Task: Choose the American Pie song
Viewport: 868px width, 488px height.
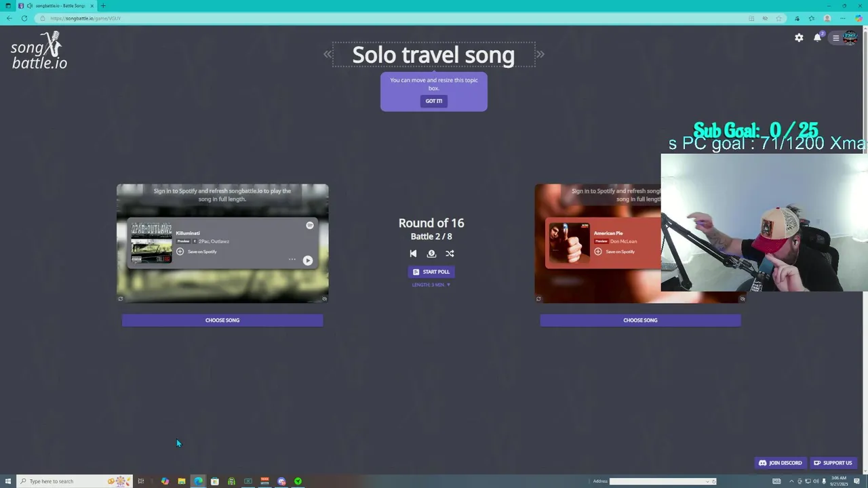Action: pyautogui.click(x=640, y=320)
